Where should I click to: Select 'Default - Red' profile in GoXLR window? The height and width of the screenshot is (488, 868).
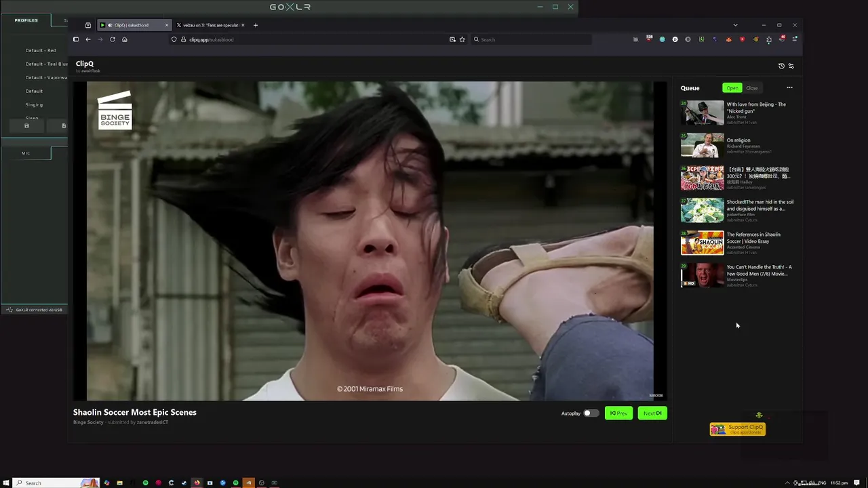click(x=41, y=50)
